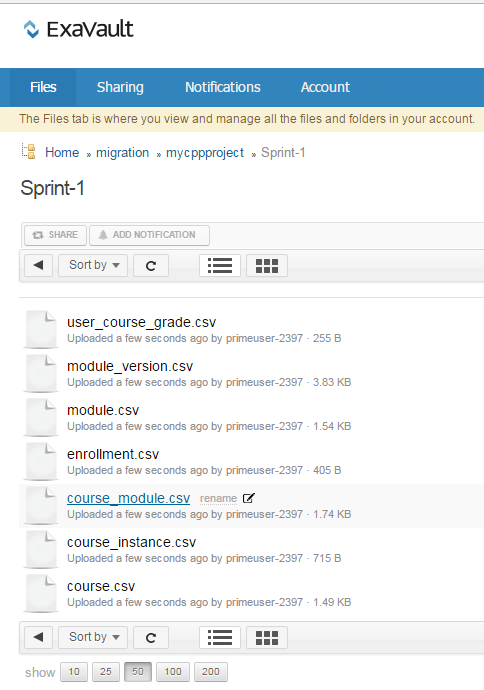
Task: Open the top Sort by dropdown
Action: (93, 265)
